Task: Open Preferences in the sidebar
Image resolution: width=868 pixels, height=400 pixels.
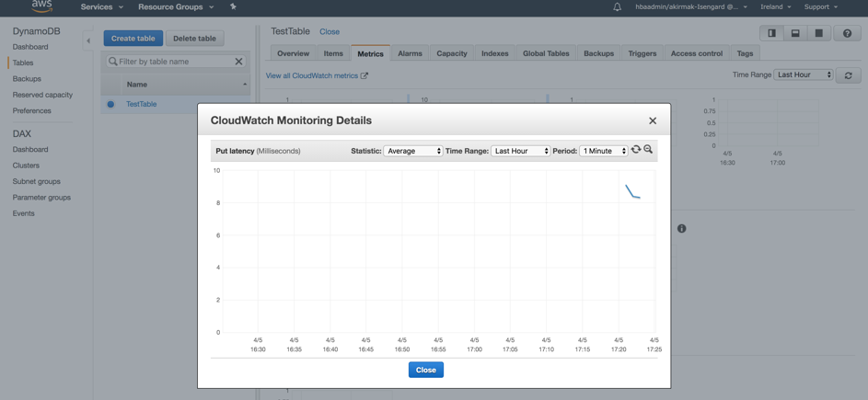Action: click(x=31, y=111)
